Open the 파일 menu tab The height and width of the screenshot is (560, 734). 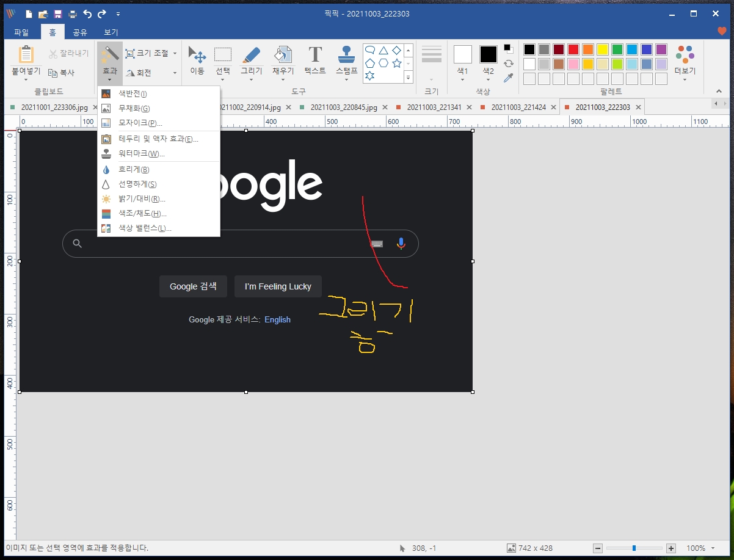point(21,32)
